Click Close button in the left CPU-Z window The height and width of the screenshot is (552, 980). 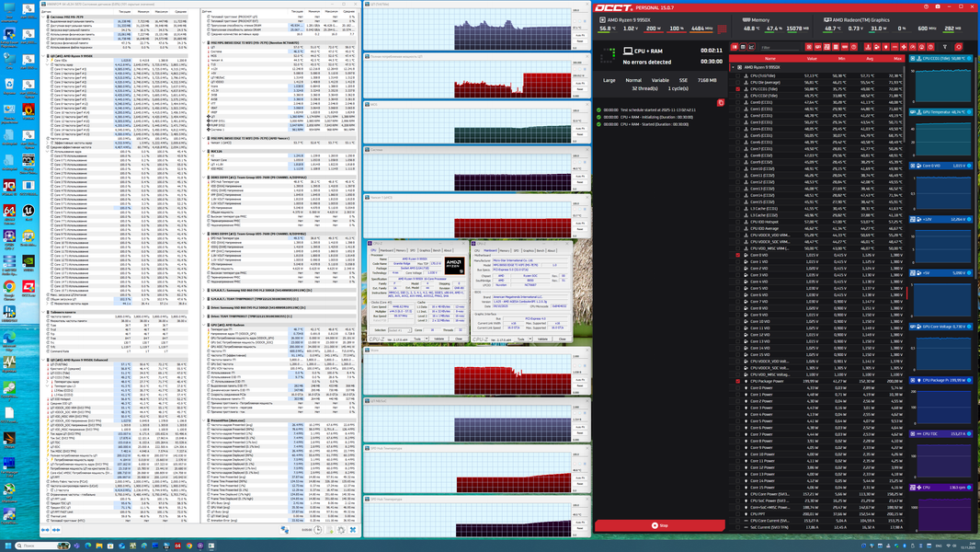[x=459, y=339]
